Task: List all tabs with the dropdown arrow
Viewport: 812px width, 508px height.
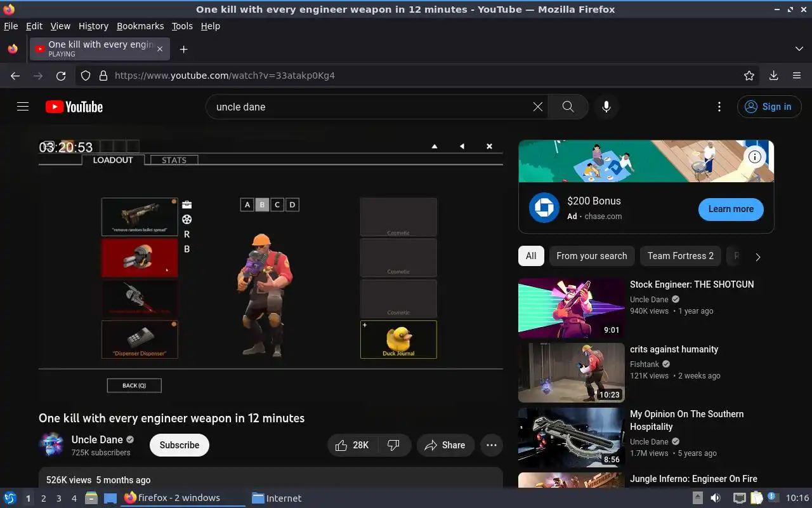Action: click(x=799, y=49)
